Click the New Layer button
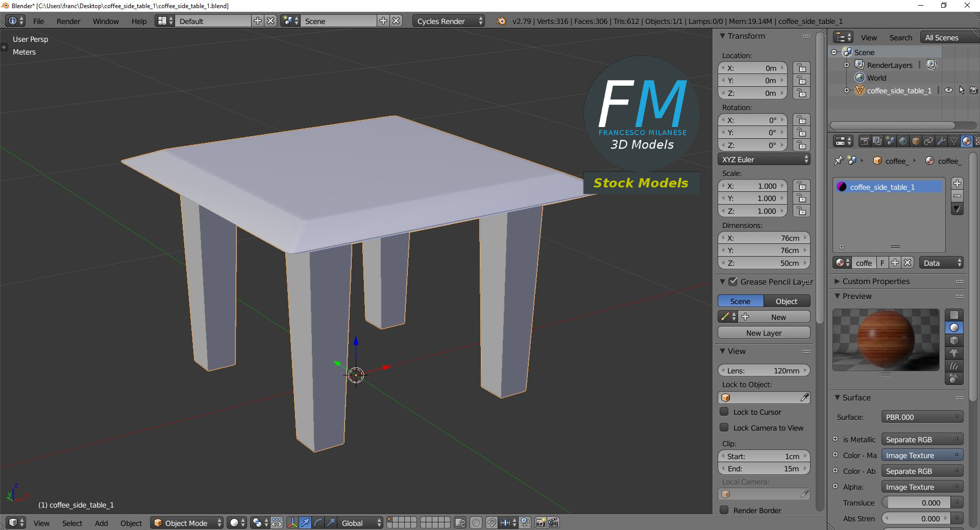Viewport: 980px width, 530px height. pyautogui.click(x=764, y=333)
